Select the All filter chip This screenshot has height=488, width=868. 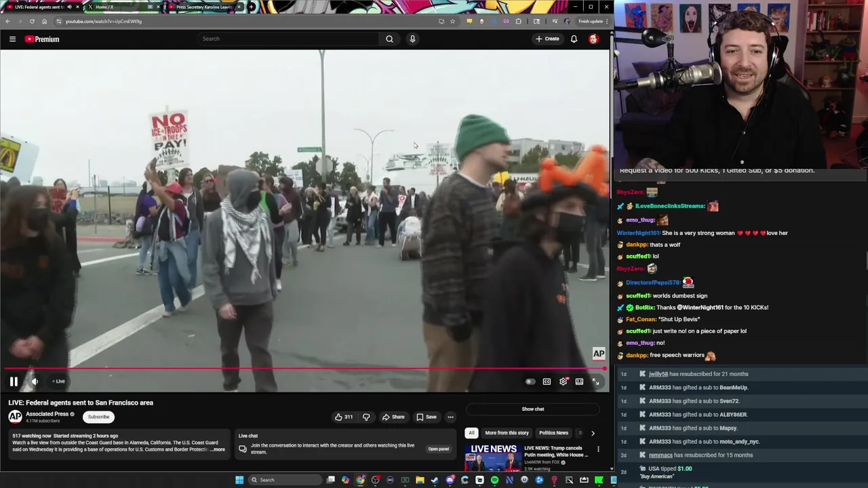[x=471, y=432]
